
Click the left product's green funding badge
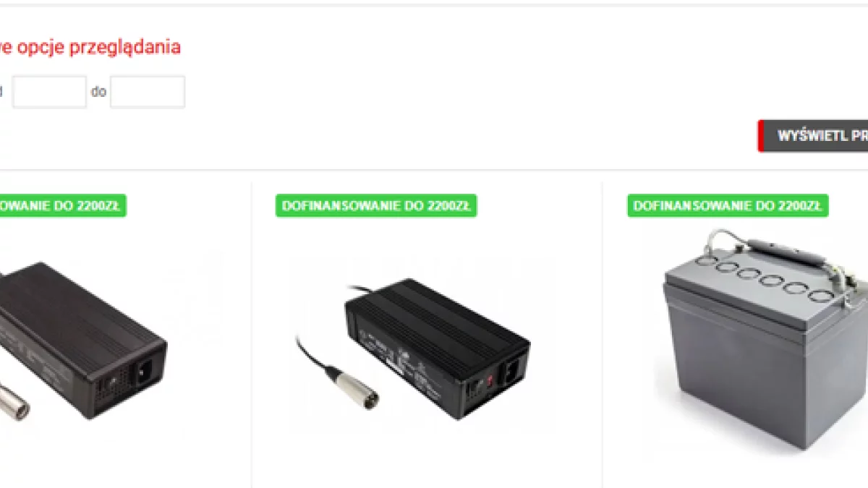(63, 205)
